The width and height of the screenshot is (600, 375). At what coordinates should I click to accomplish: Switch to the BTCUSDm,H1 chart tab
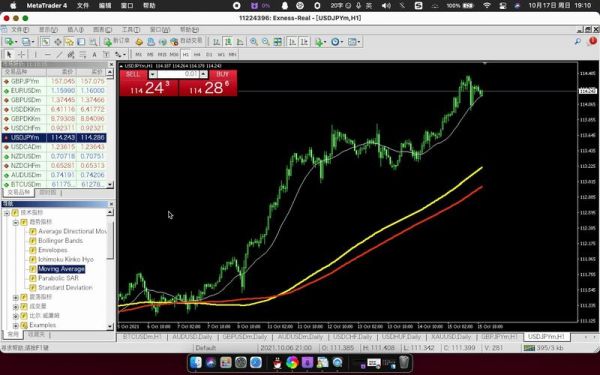142,337
